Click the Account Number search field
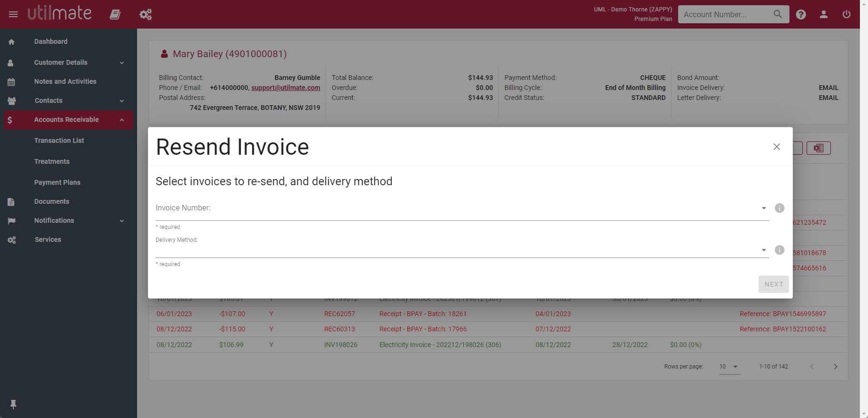The image size is (868, 418). pyautogui.click(x=724, y=14)
